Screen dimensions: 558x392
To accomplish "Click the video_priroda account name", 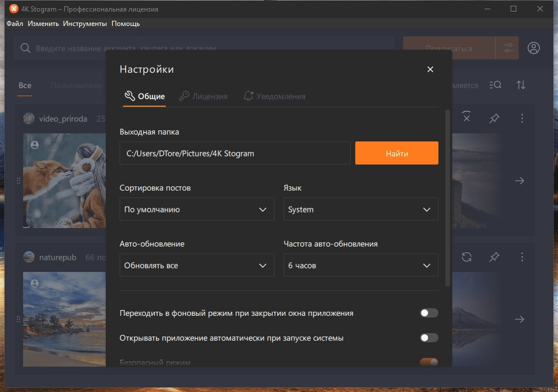I will [63, 119].
